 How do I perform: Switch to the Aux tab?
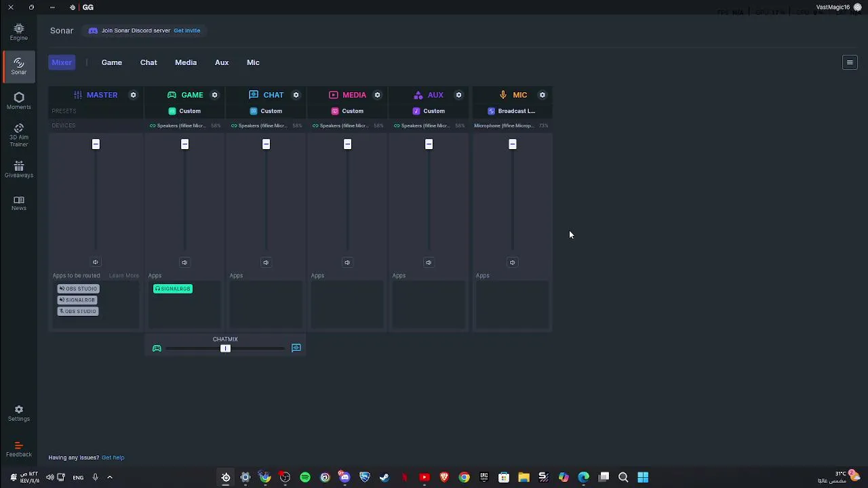tap(222, 62)
